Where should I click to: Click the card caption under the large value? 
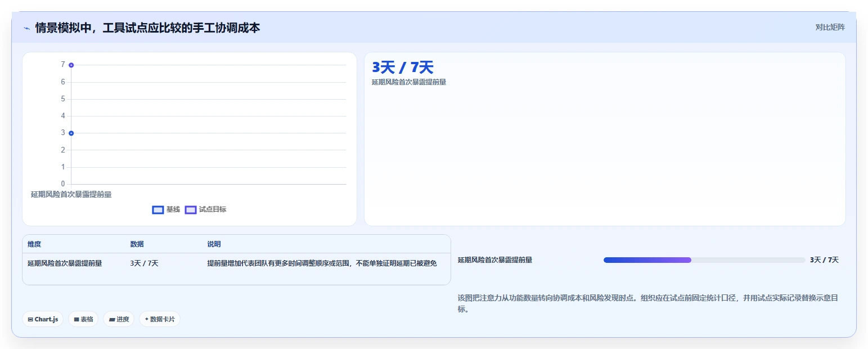point(409,82)
